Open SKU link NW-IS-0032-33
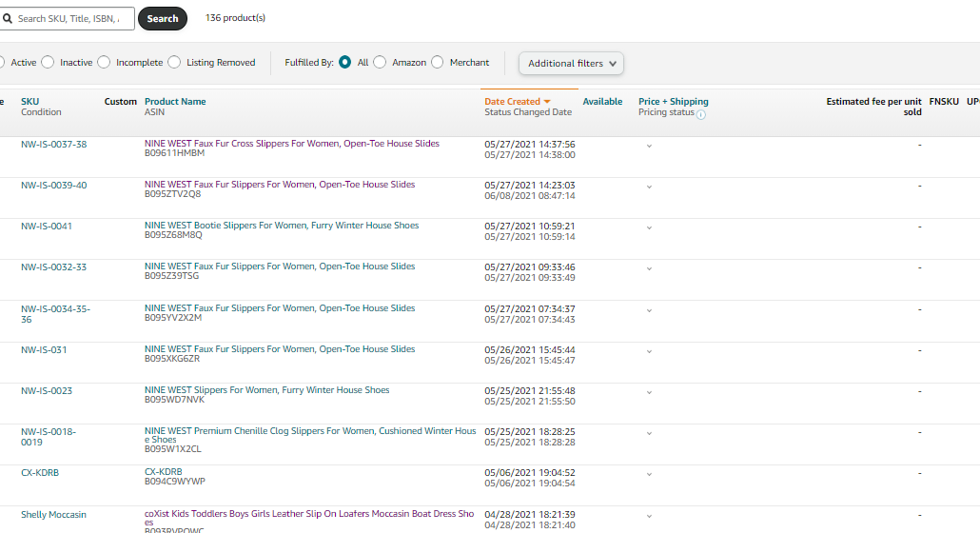Viewport: 980px width, 533px height. click(53, 267)
